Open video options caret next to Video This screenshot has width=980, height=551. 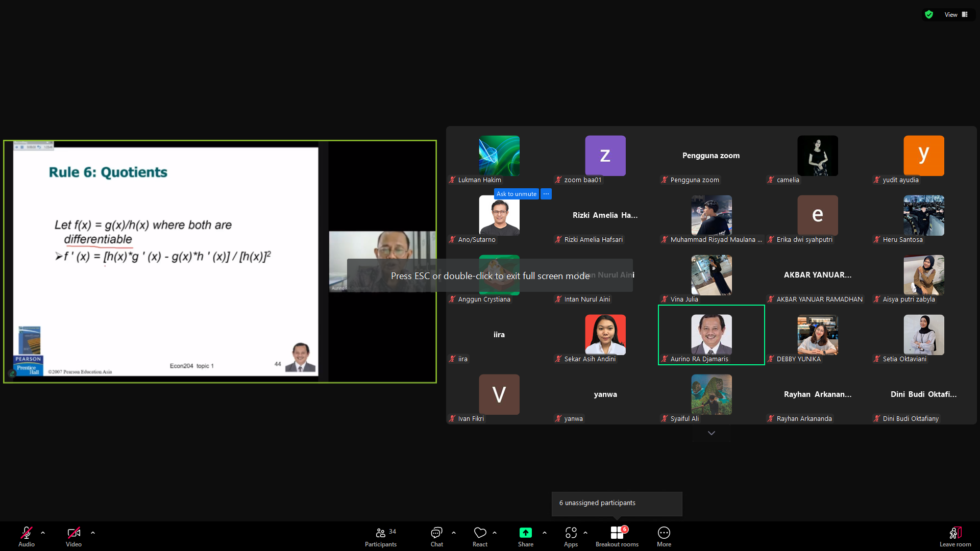coord(93,533)
